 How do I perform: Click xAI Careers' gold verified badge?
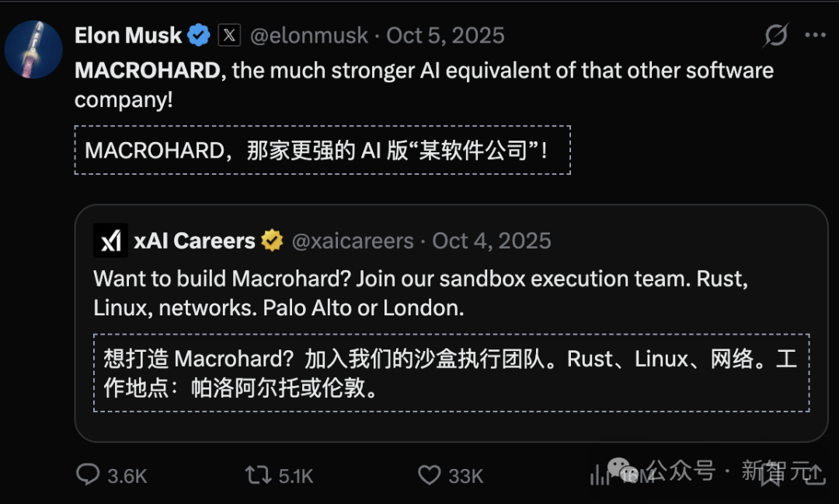point(270,241)
